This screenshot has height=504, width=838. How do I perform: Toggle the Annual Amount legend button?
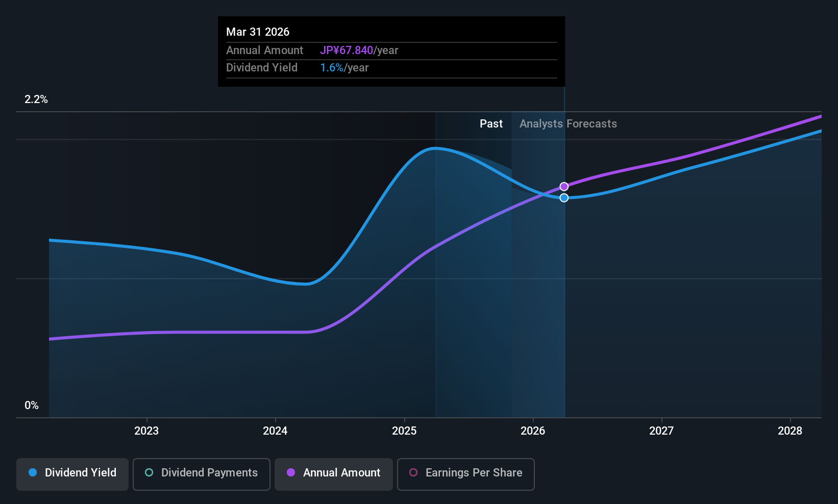pyautogui.click(x=334, y=474)
